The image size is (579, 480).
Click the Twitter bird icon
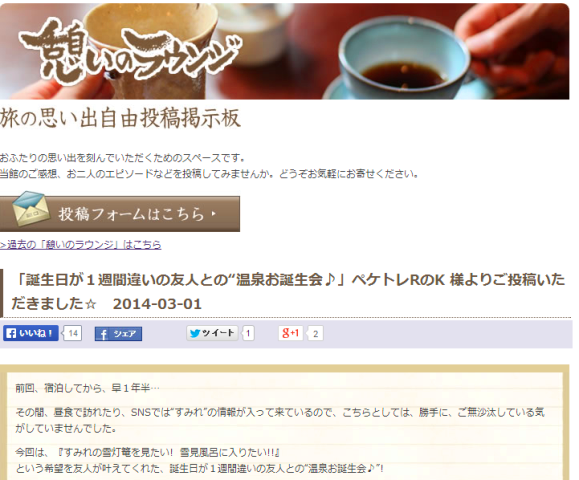(195, 333)
